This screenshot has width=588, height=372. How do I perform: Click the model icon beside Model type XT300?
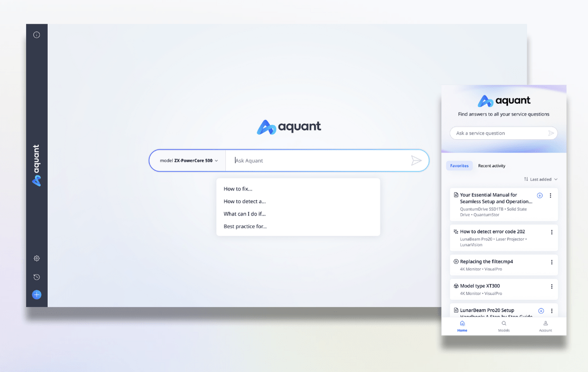point(456,286)
